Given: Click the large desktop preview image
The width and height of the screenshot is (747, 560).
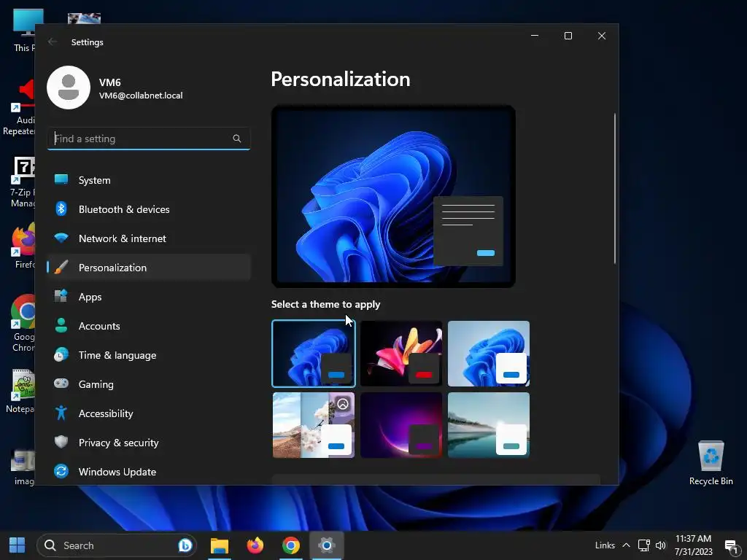Looking at the screenshot, I should 393,196.
